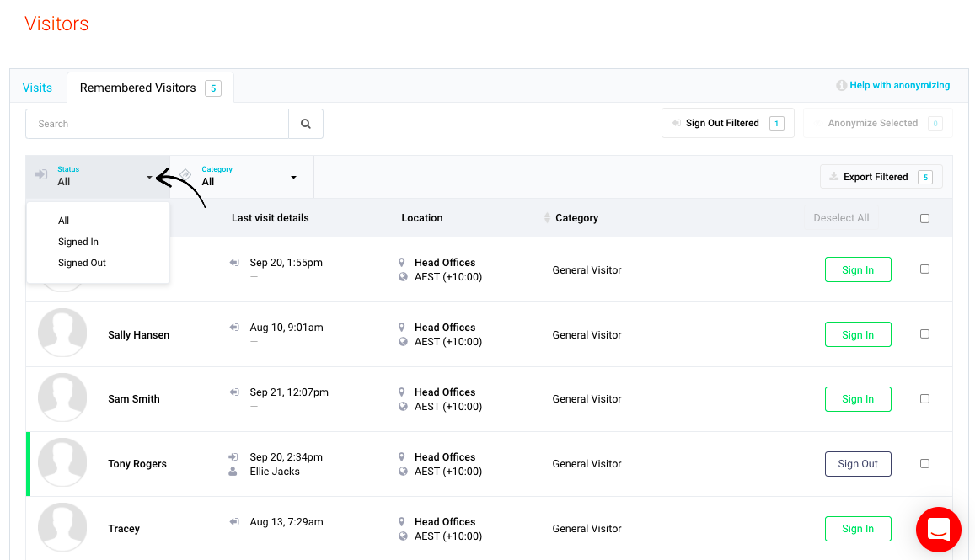
Task: Click Tracey's avatar picture
Action: (x=62, y=527)
